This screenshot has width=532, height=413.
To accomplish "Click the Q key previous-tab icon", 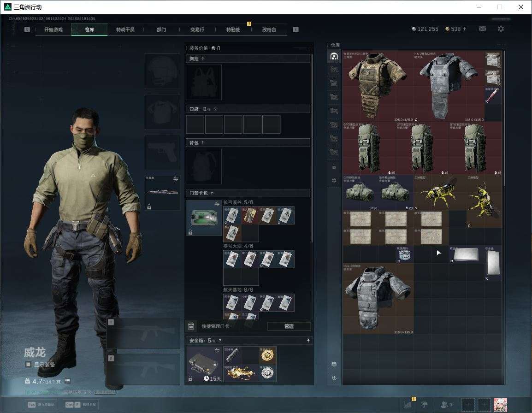I will (x=27, y=29).
